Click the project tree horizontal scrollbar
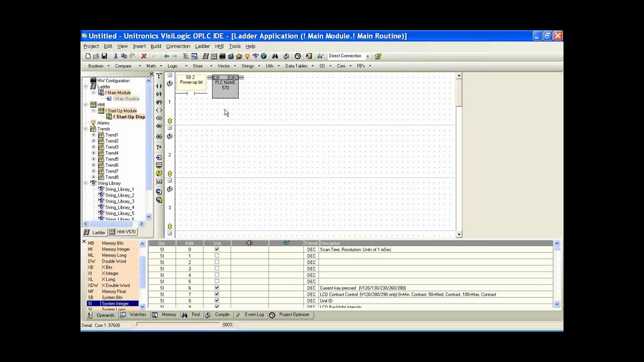The image size is (644, 362). [113, 224]
